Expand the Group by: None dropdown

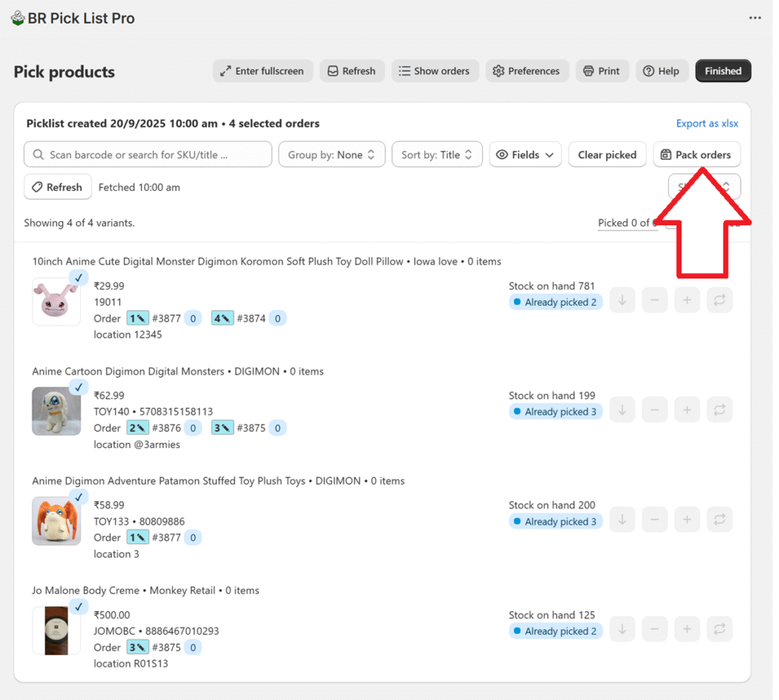(332, 154)
